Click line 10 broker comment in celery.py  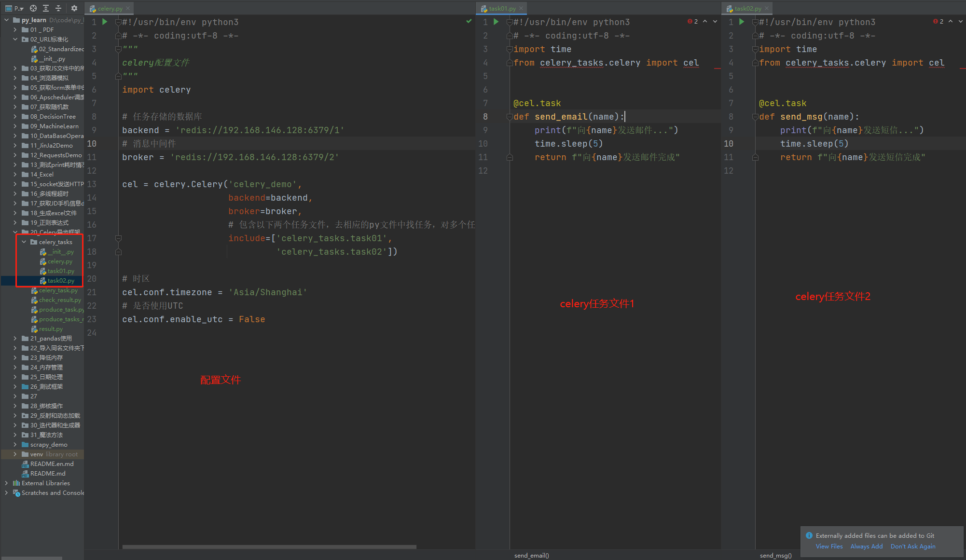point(149,144)
